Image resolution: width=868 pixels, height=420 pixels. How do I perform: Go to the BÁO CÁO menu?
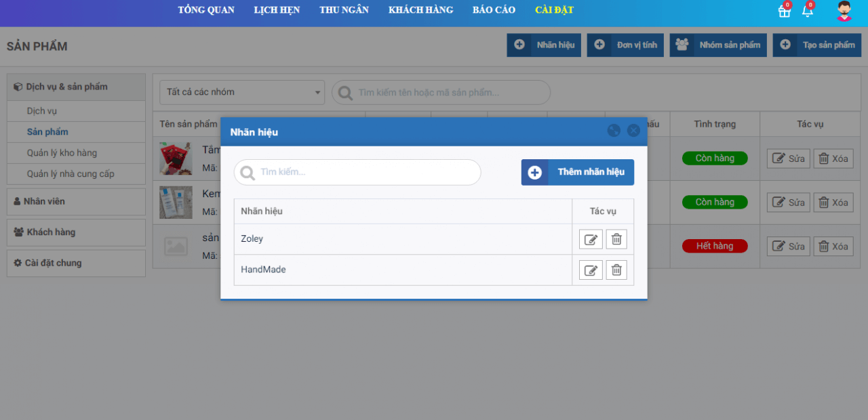[x=494, y=10]
